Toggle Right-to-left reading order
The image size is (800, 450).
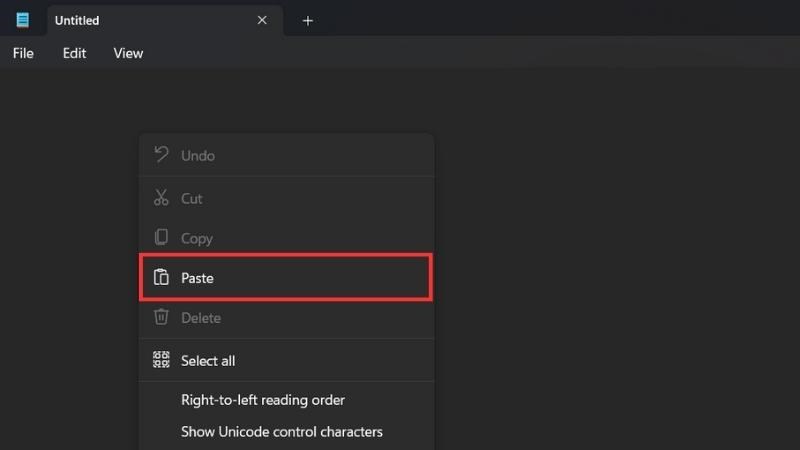pyautogui.click(x=262, y=400)
